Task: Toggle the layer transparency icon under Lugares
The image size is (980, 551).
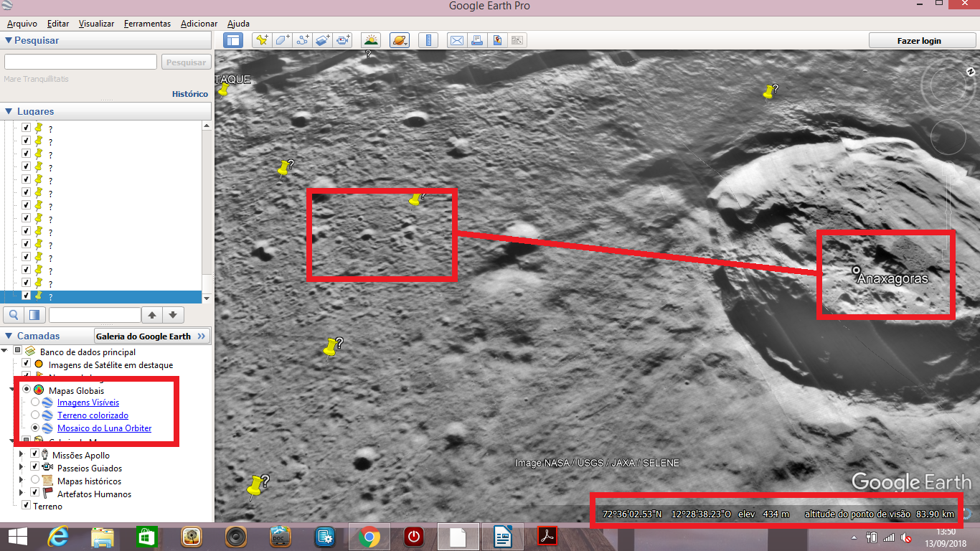Action: click(34, 314)
